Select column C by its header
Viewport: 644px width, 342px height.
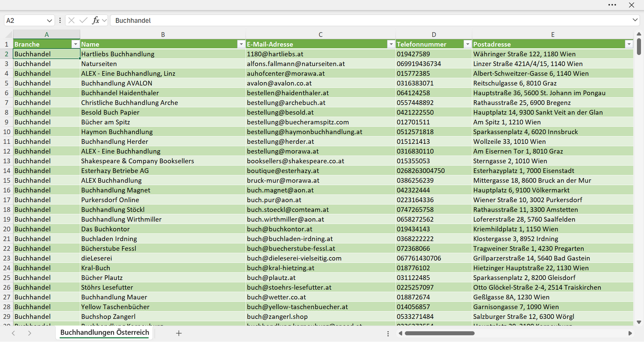pos(320,34)
